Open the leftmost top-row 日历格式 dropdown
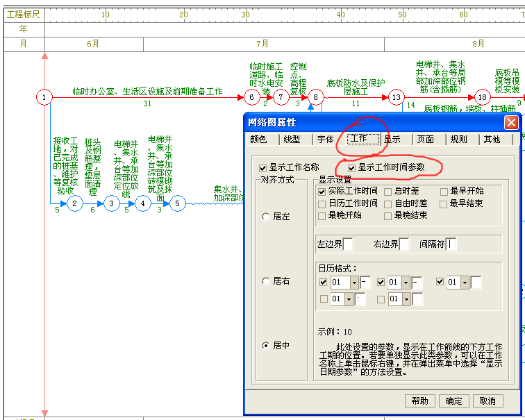525x420 pixels. pyautogui.click(x=354, y=283)
